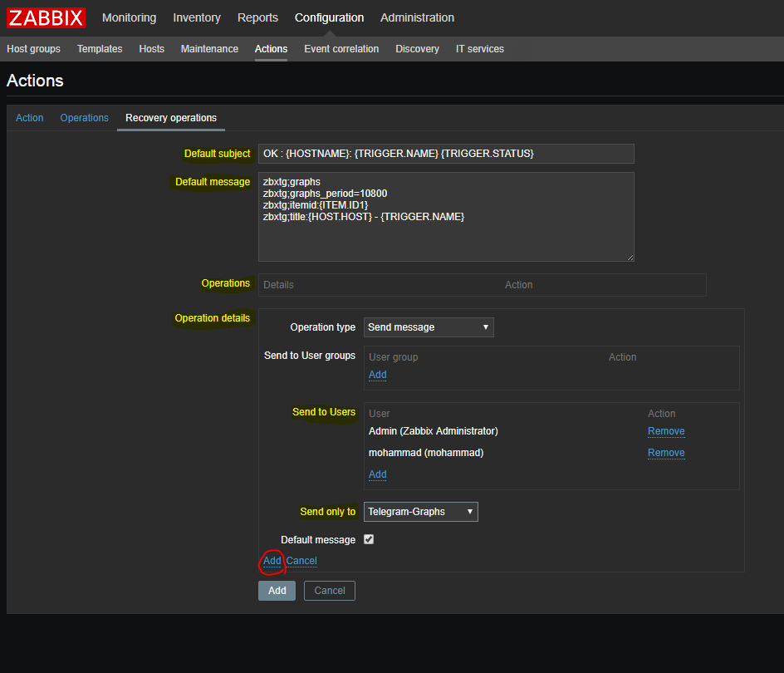Add a user under Send to Users
The width and height of the screenshot is (784, 673).
point(377,474)
